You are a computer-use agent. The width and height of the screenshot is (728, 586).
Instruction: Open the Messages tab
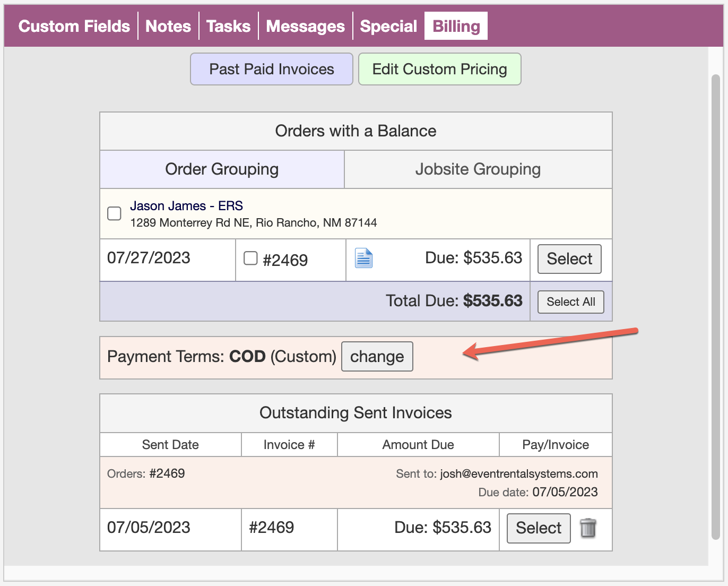click(x=305, y=26)
